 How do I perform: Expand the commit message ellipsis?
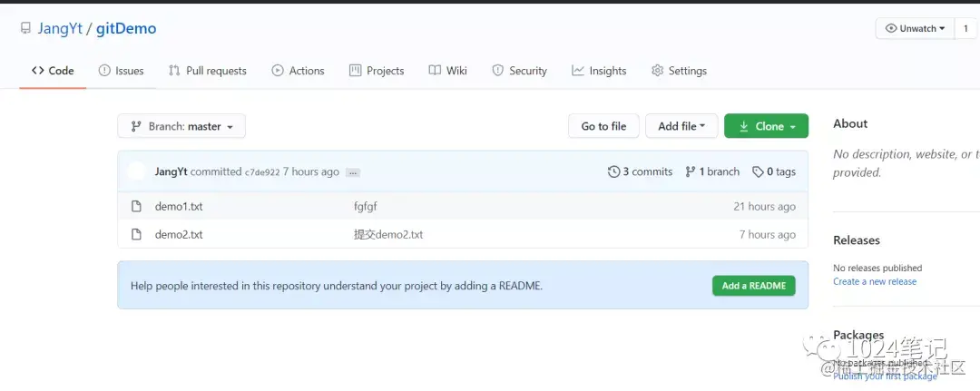[x=353, y=172]
